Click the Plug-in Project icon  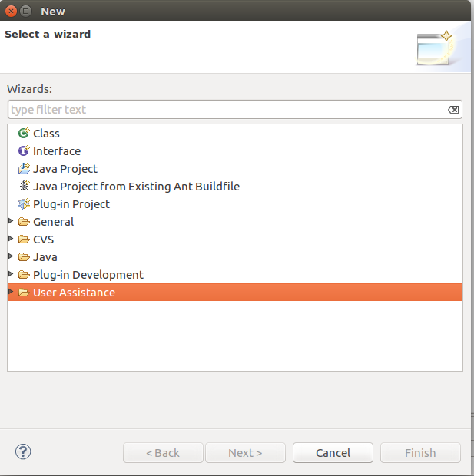click(x=24, y=204)
